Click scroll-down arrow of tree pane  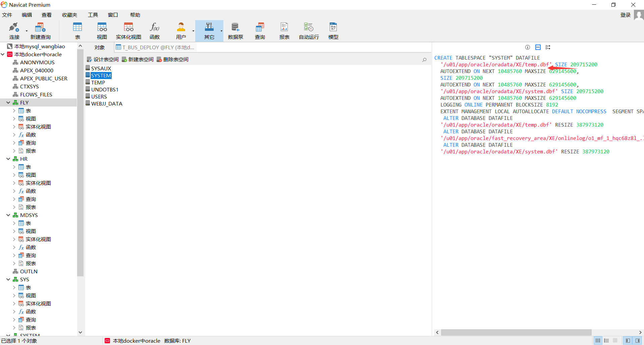tap(80, 332)
